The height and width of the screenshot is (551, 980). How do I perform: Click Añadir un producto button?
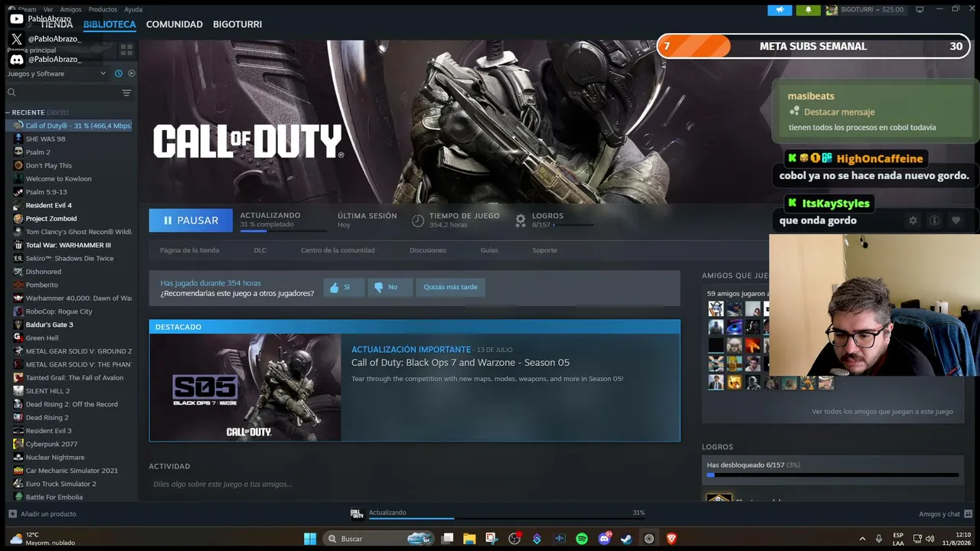[x=42, y=514]
